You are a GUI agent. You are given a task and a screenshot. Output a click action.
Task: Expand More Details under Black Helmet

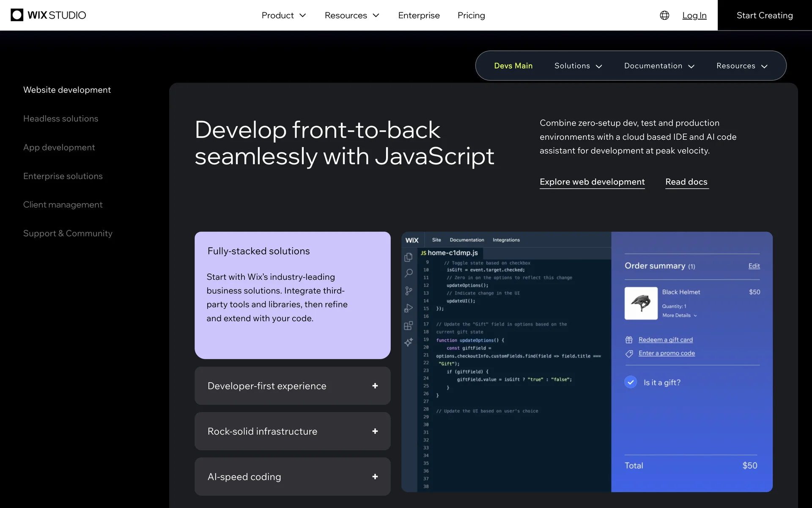click(679, 315)
